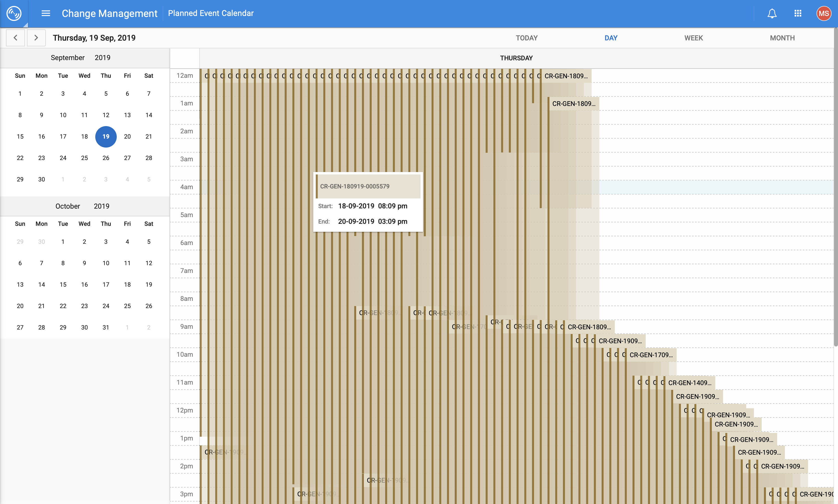Open CR-GEN-180919-0005579 tooltip title
The image size is (838, 504).
(x=354, y=186)
